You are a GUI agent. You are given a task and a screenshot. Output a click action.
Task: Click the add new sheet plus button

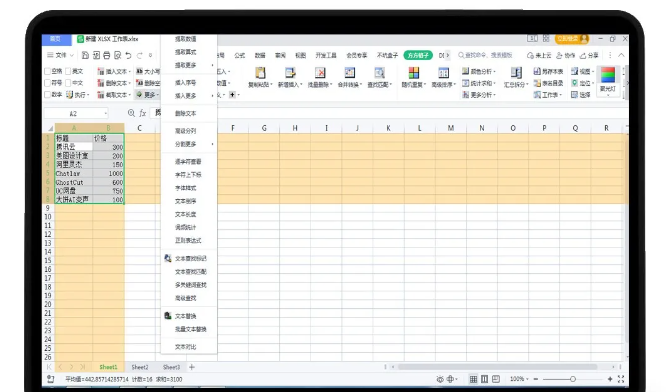192,367
